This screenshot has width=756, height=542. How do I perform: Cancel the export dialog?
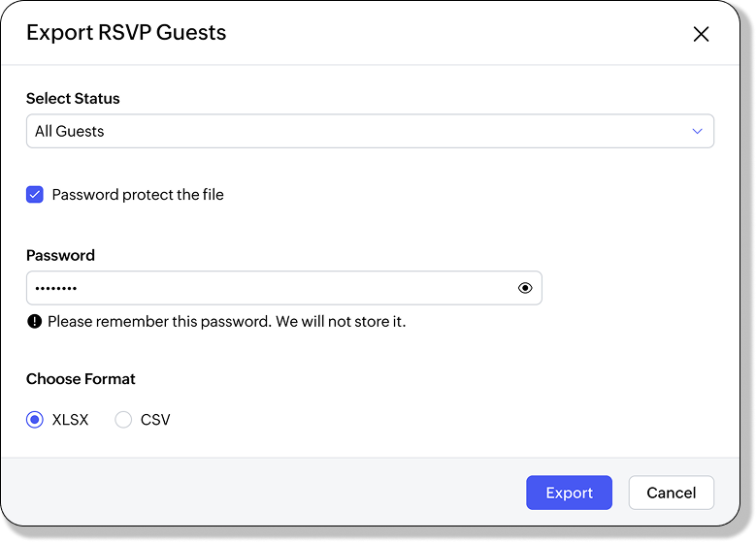(671, 493)
